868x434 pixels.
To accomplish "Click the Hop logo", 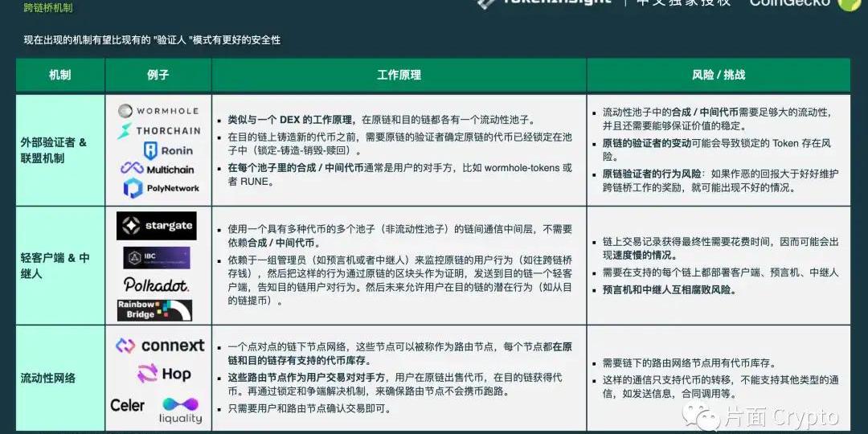I will point(164,374).
